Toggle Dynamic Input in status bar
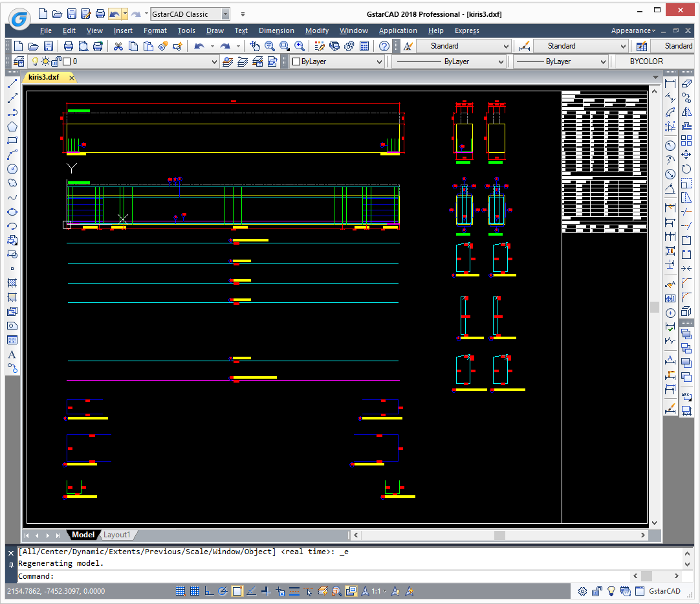The image size is (700, 604). coord(280,591)
